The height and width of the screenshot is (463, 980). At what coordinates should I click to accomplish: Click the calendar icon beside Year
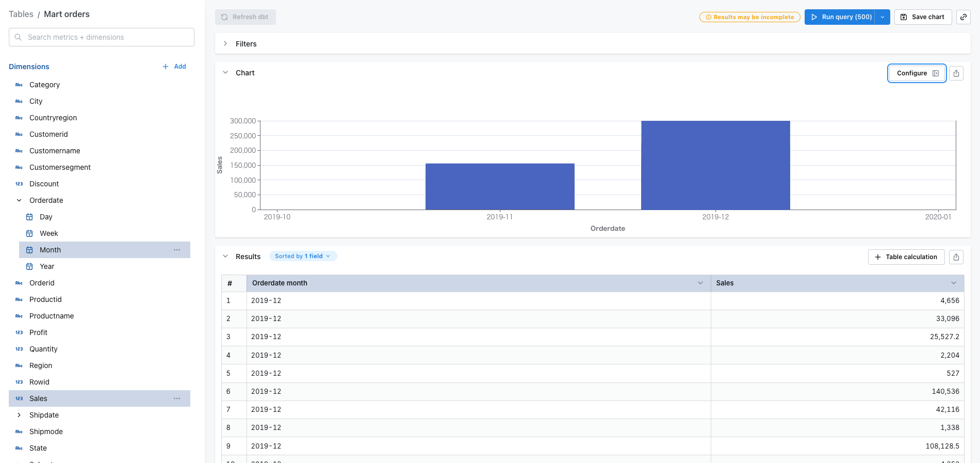[29, 266]
